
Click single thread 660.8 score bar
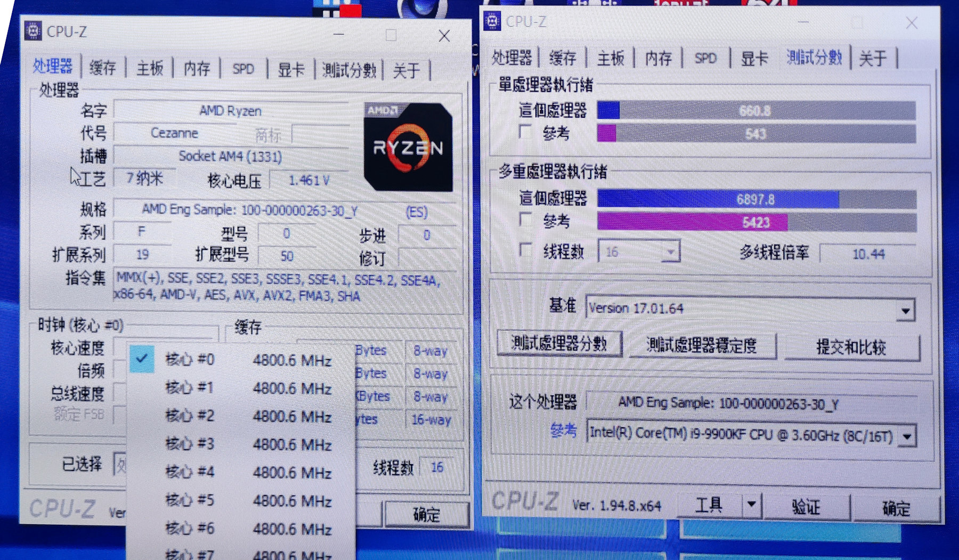coord(757,111)
